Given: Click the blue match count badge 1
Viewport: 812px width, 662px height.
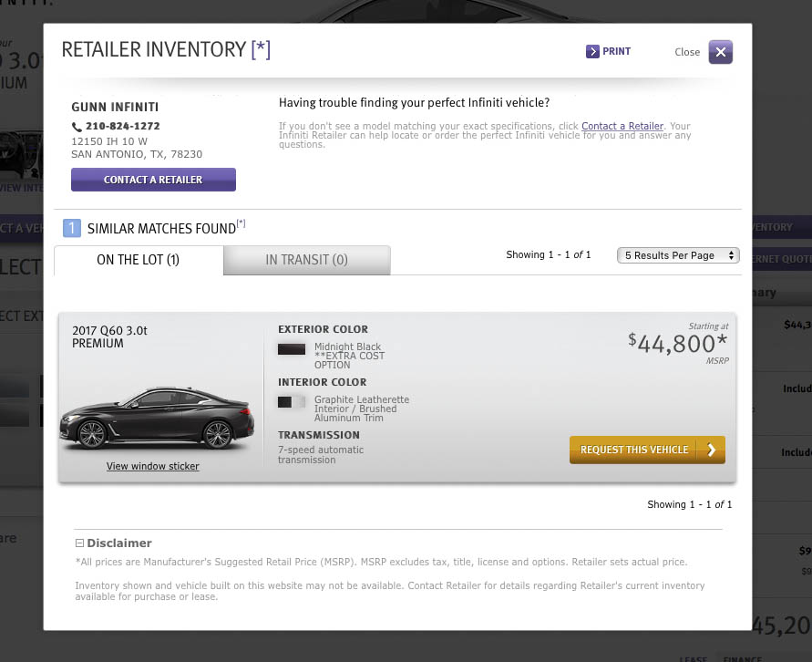Looking at the screenshot, I should [72, 228].
